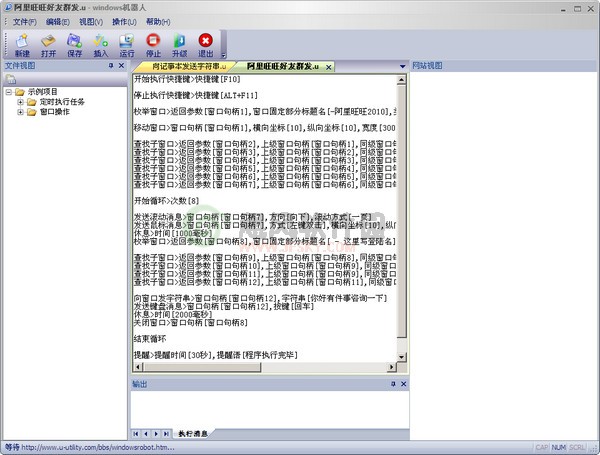Image resolution: width=600 pixels, height=455 pixels.
Task: Click status bar URL text
Action: 98,447
